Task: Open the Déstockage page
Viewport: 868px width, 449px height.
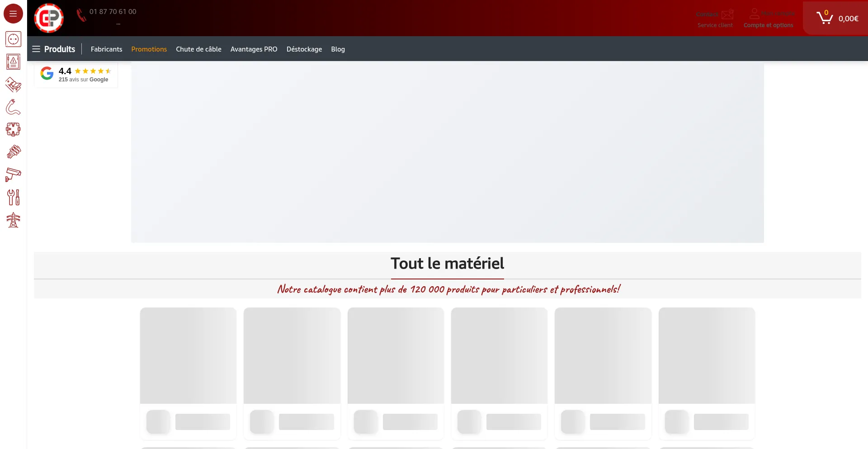Action: [x=304, y=49]
